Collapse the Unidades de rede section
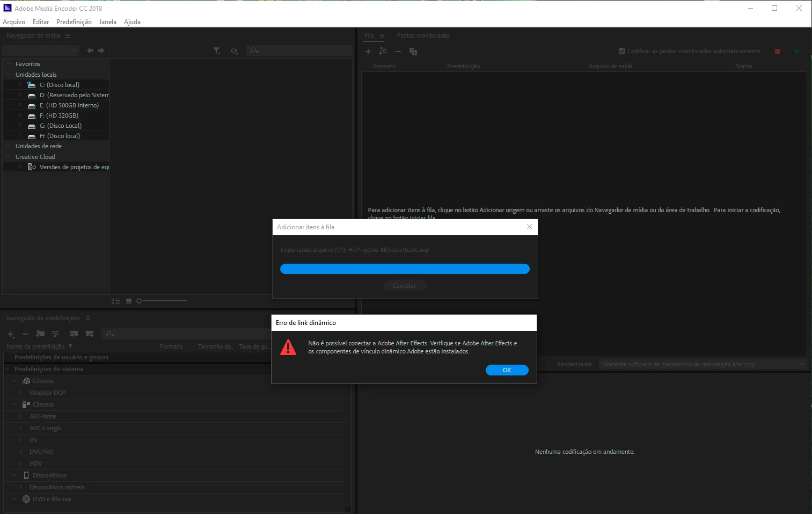The height and width of the screenshot is (514, 812). tap(9, 146)
